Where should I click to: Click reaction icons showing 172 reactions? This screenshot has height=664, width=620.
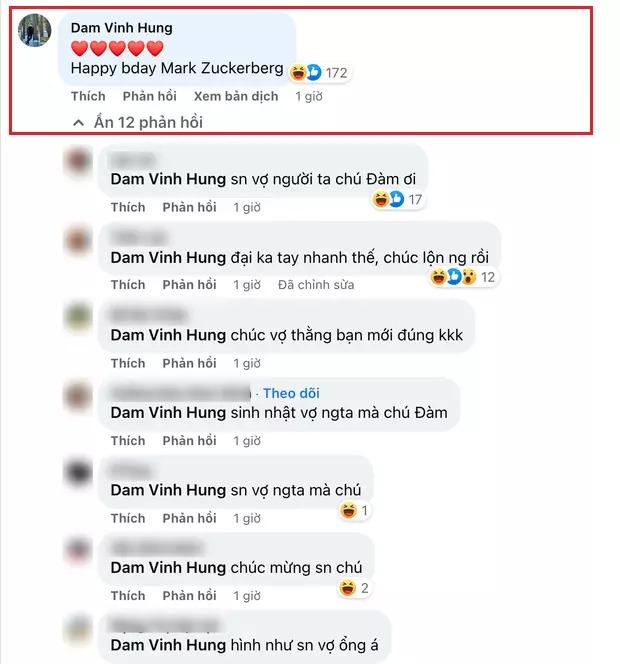tap(320, 73)
